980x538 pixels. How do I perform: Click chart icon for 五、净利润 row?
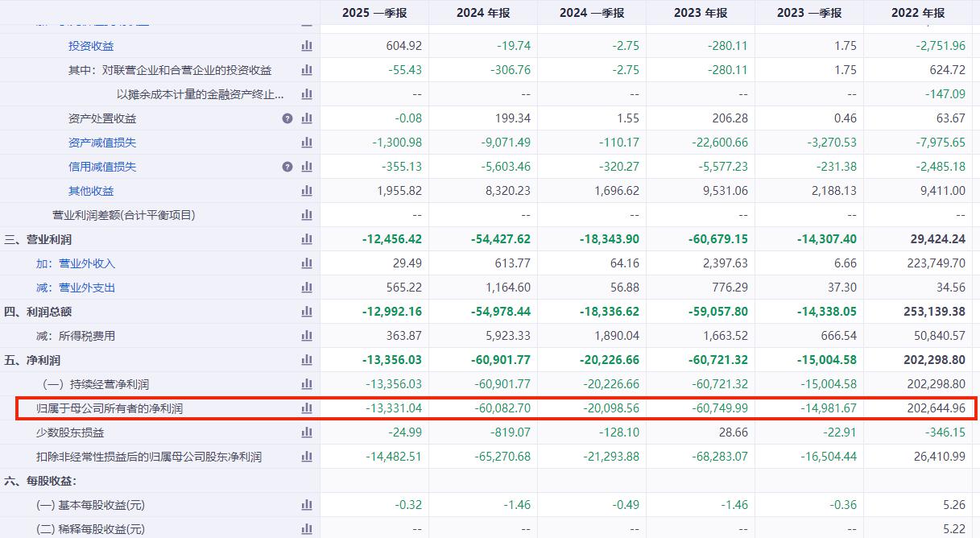coord(306,360)
